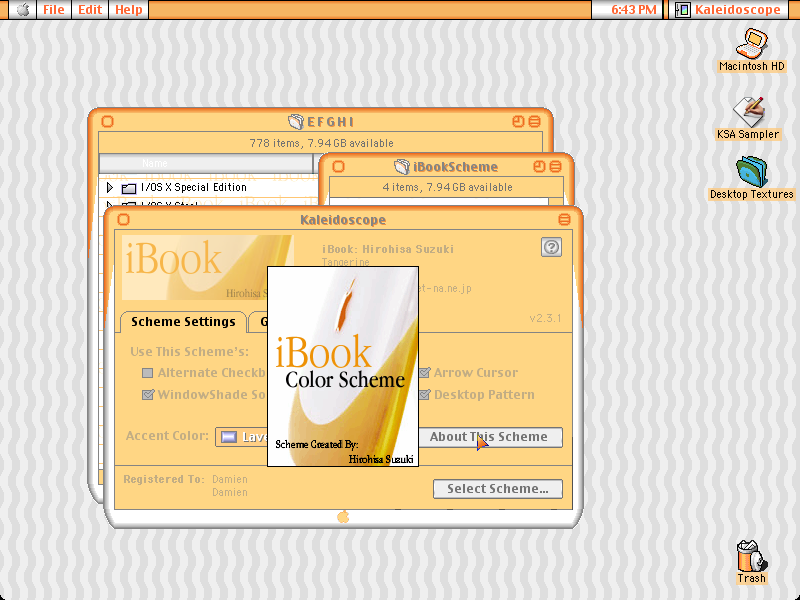This screenshot has height=600, width=800.
Task: Toggle the Desktop Pattern checkbox
Action: pyautogui.click(x=424, y=395)
